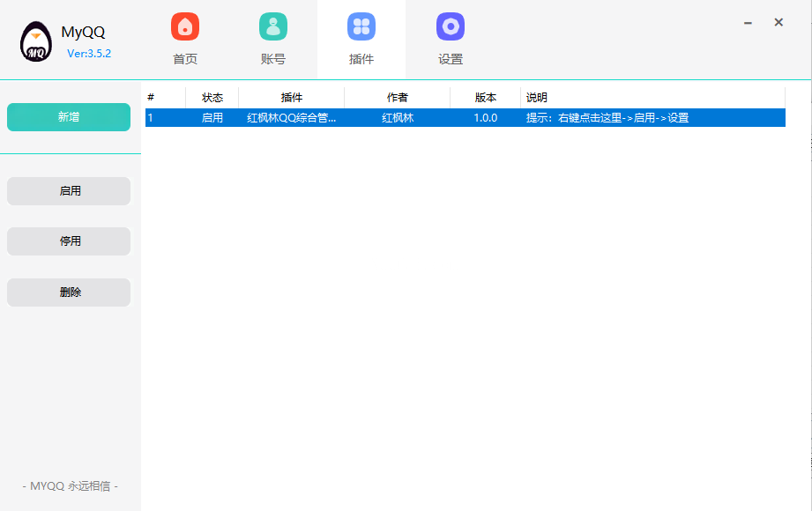This screenshot has height=511, width=812.
Task: Open the 账号 account icon
Action: [273, 26]
